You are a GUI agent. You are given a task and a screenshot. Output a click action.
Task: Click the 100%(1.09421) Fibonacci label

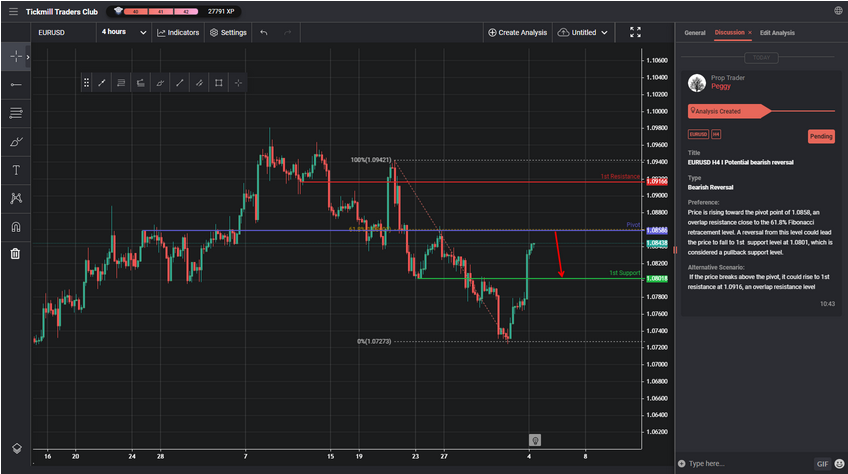click(x=370, y=160)
